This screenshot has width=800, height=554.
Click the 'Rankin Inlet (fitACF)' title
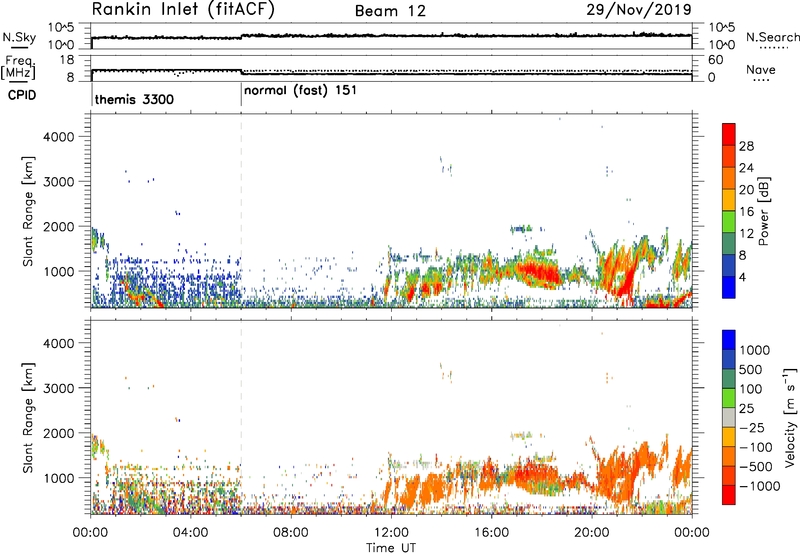point(183,9)
